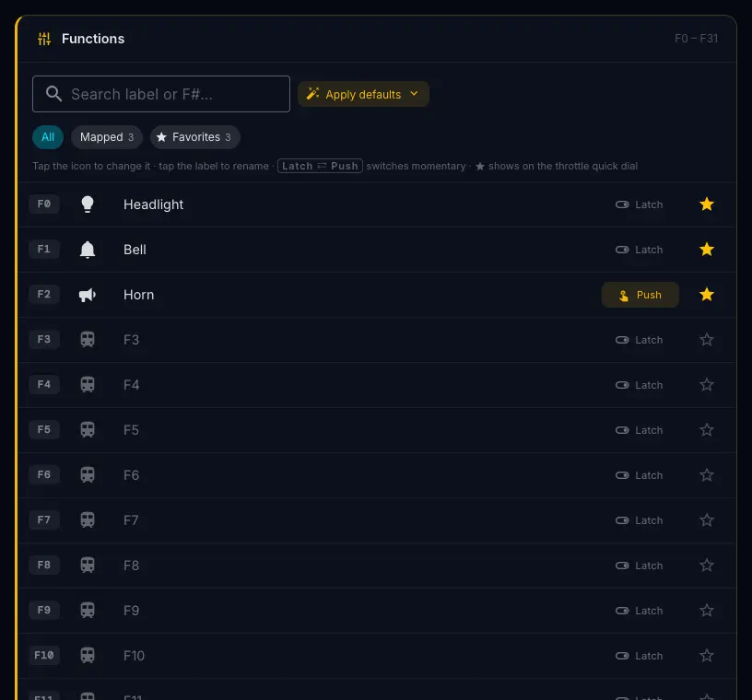
Task: Toggle F8 Latch mode
Action: pyautogui.click(x=640, y=565)
